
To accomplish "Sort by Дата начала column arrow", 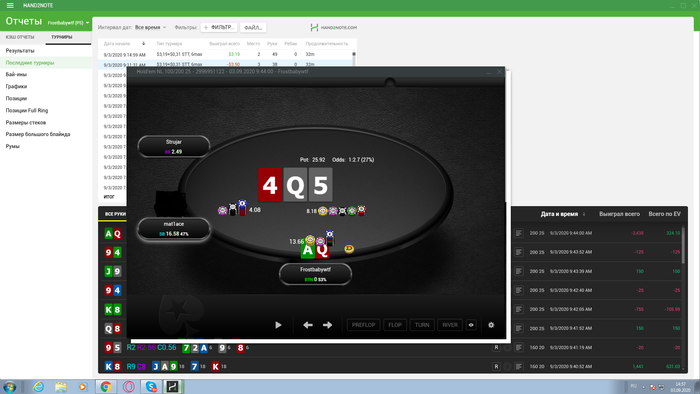I will (x=143, y=44).
